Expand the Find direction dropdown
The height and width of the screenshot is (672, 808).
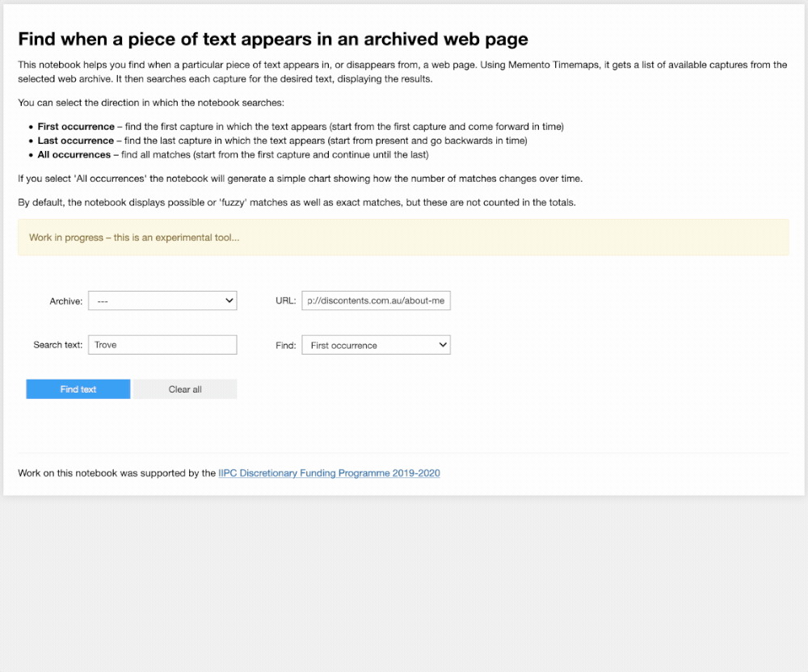[x=376, y=345]
